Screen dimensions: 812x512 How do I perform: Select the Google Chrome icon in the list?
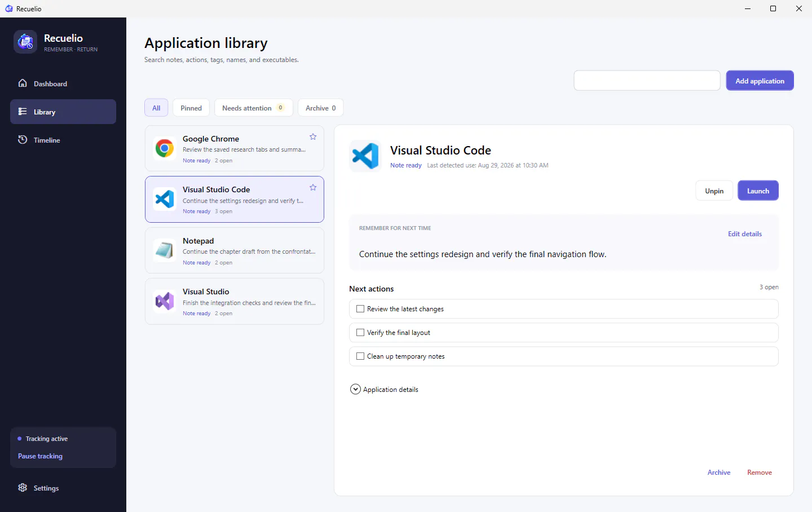(165, 148)
